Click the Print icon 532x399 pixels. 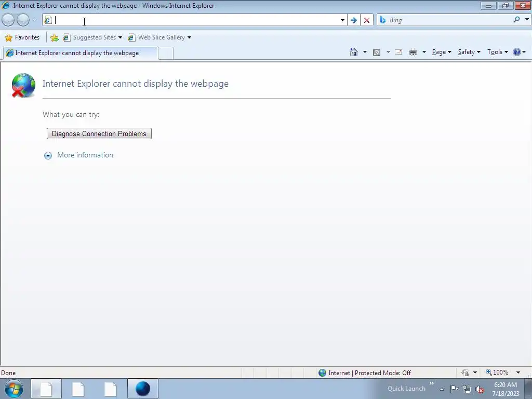[413, 52]
